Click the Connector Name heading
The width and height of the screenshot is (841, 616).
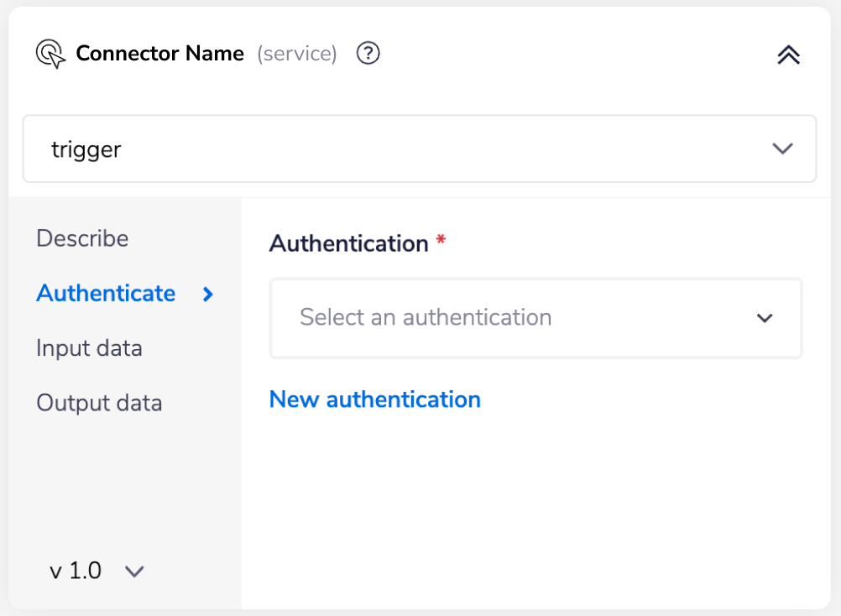click(x=160, y=53)
